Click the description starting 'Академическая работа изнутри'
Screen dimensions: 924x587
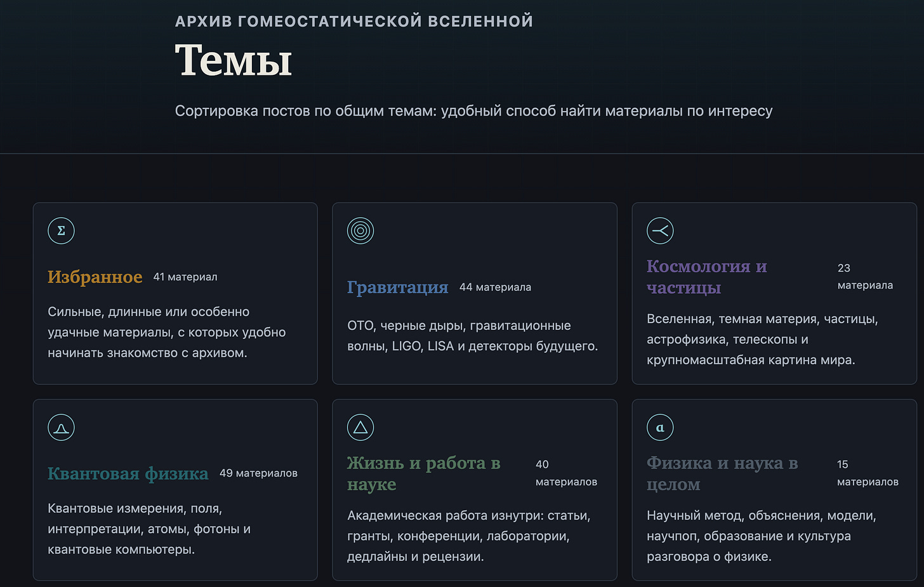(469, 536)
